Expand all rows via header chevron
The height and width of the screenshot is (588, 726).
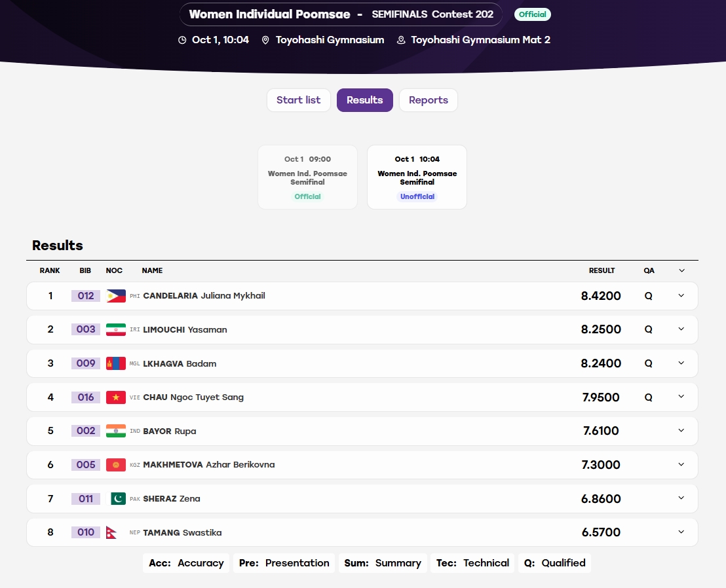coord(681,270)
